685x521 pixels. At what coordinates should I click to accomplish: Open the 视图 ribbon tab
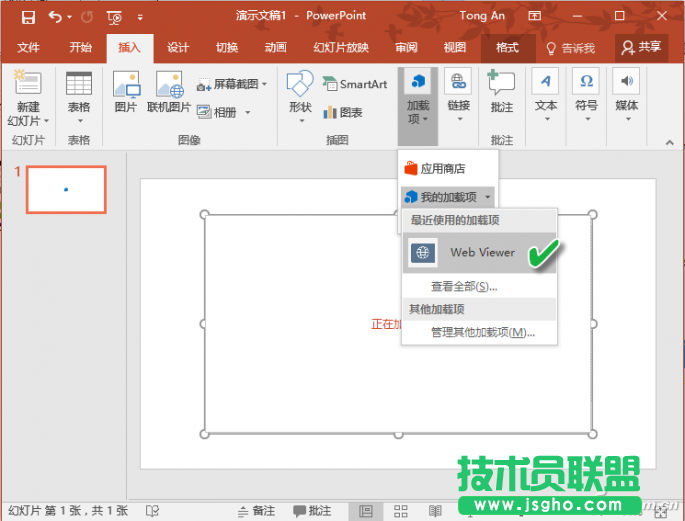[x=455, y=47]
